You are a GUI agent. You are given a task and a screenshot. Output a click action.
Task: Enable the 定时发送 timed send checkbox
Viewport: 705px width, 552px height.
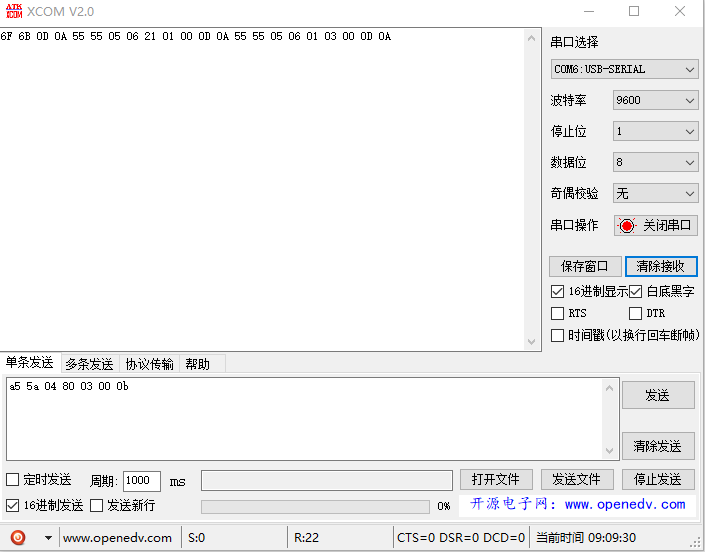13,479
